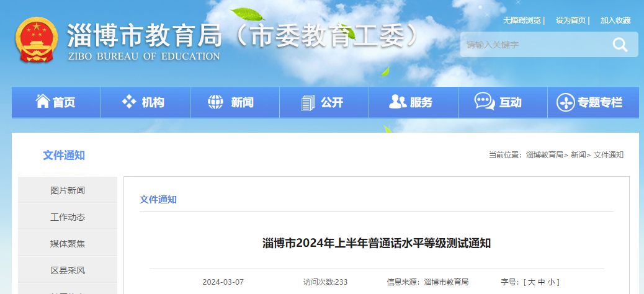The height and width of the screenshot is (294, 644).
Task: Click the 专题专栏 circle icon
Action: (566, 102)
